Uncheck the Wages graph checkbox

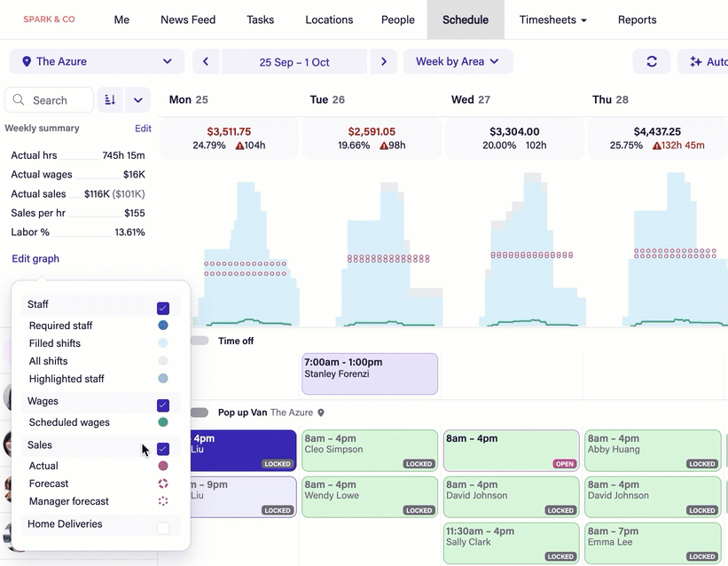[x=163, y=405]
